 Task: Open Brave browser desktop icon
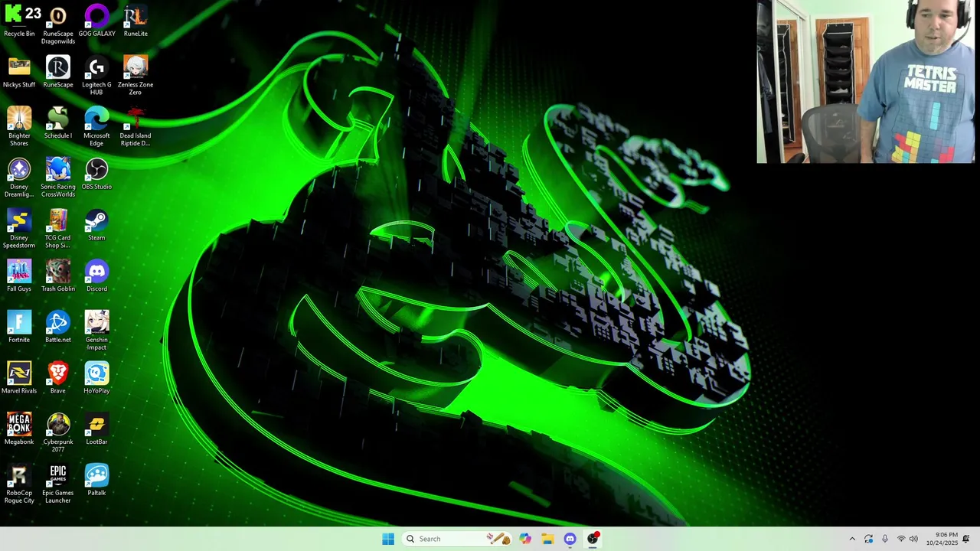coord(58,378)
